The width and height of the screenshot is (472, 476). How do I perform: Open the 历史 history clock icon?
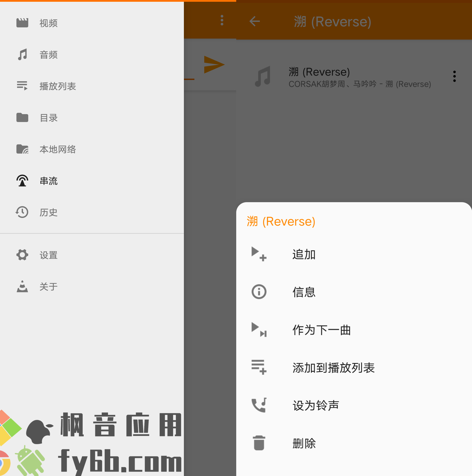click(22, 212)
